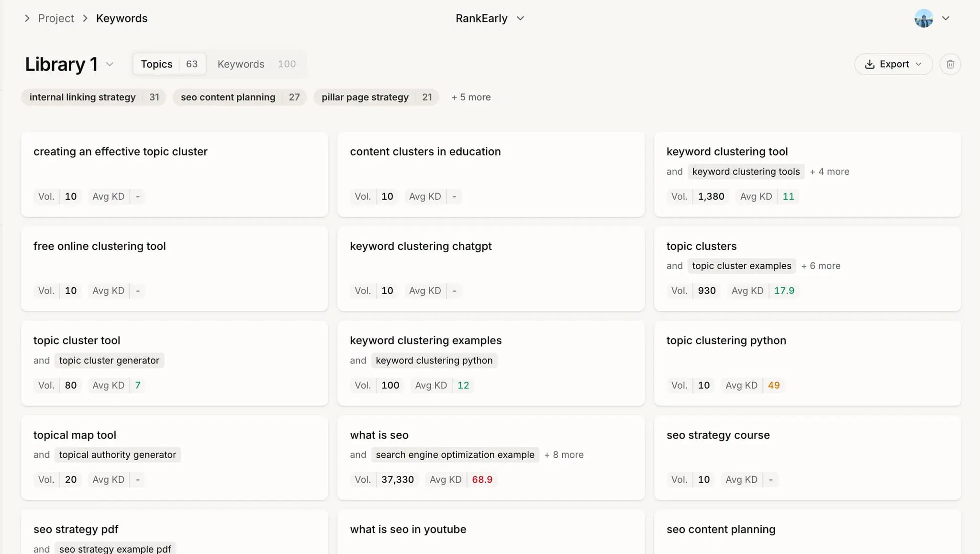Click the topic cluster generator chip

(x=109, y=361)
